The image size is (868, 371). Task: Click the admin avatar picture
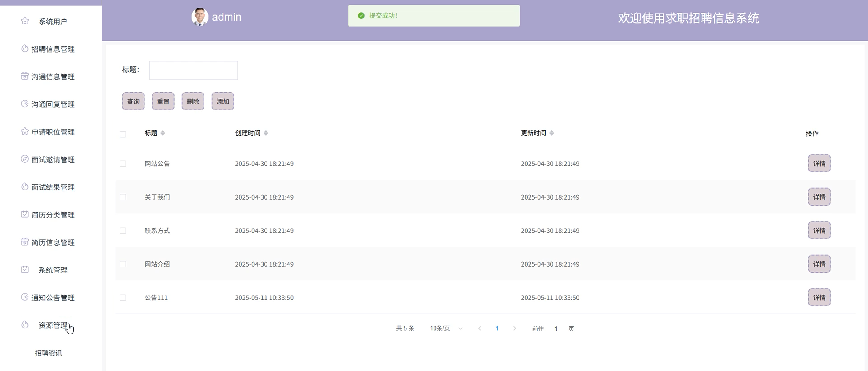coord(200,17)
